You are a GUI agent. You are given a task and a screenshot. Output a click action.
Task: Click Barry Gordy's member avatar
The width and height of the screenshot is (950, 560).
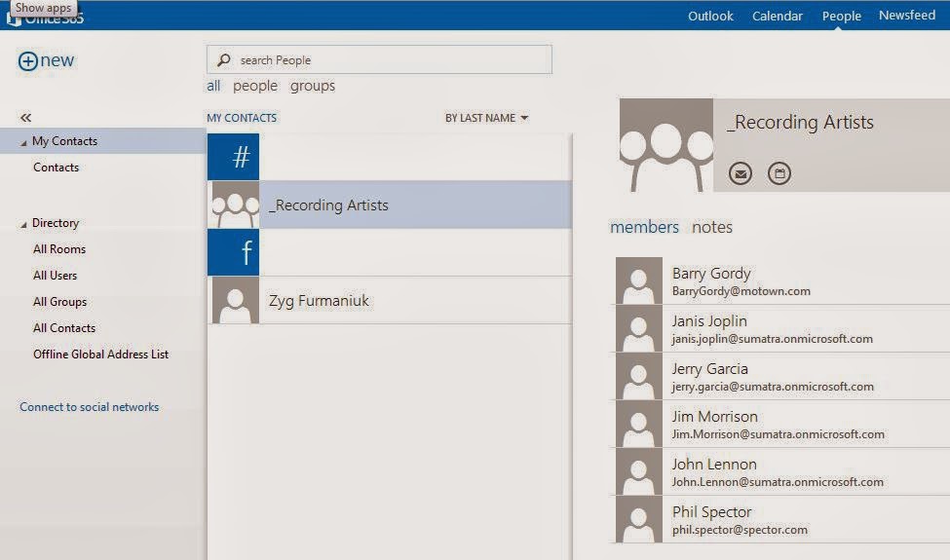pos(639,281)
